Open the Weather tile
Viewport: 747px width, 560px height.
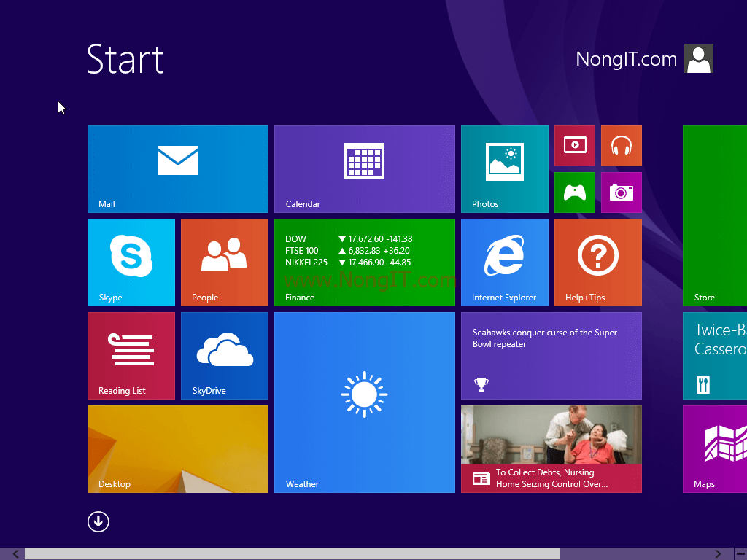(365, 402)
